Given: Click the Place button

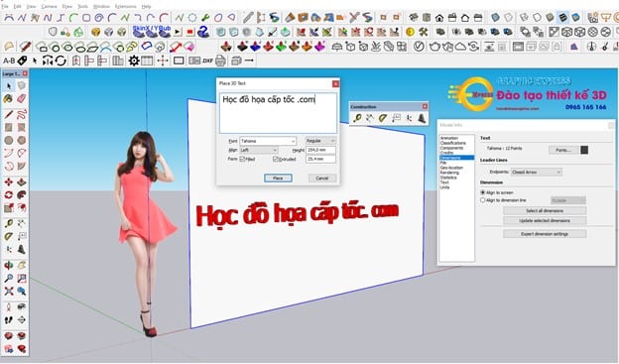Looking at the screenshot, I should (x=278, y=179).
